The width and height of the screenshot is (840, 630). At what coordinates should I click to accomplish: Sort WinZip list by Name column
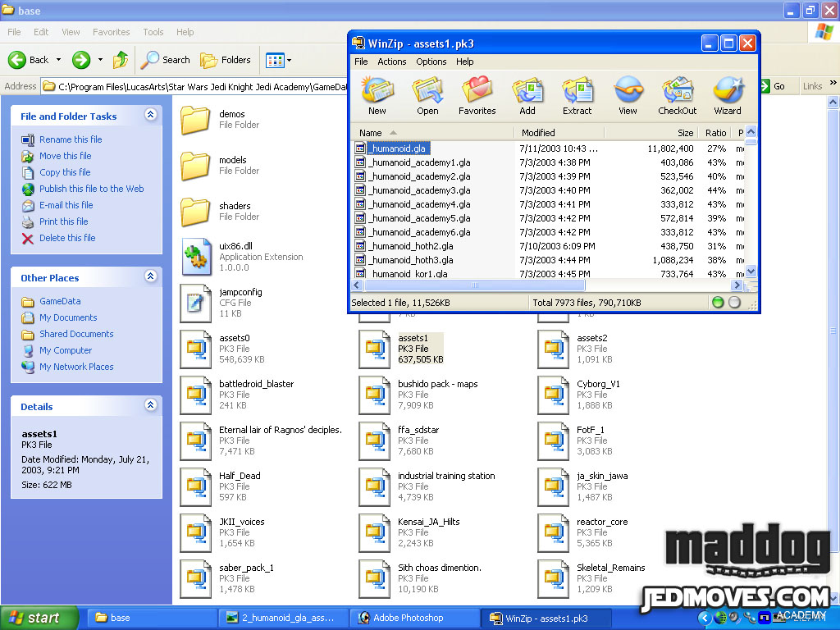(x=431, y=133)
